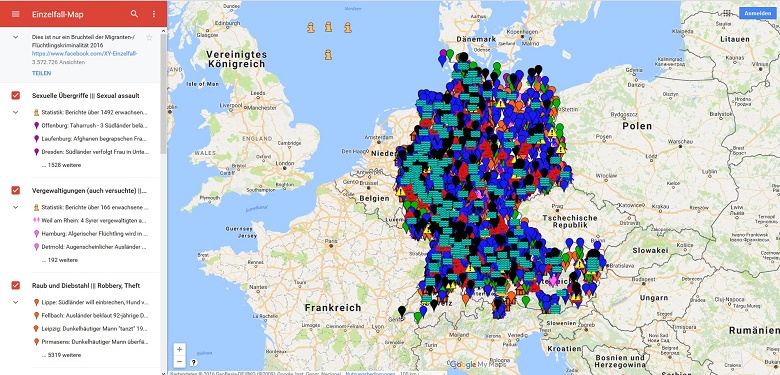Collapse the Raub und Diebstahl item list
Screen dimensions: 780x375
pos(15,302)
